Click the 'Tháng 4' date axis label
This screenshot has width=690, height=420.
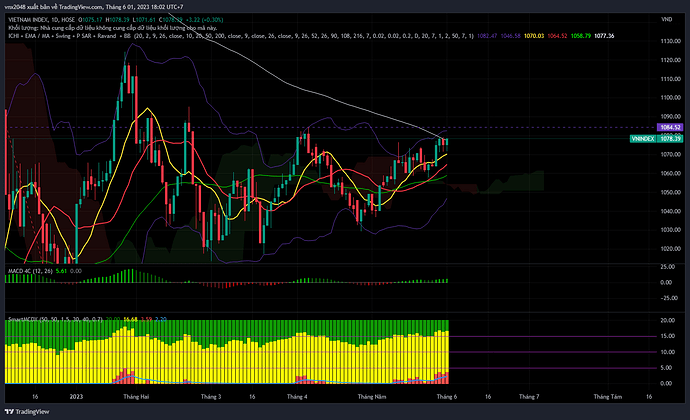pos(298,397)
